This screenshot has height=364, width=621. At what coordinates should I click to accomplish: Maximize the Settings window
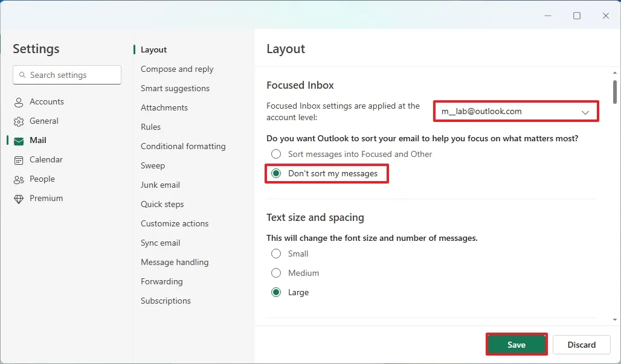pos(577,16)
